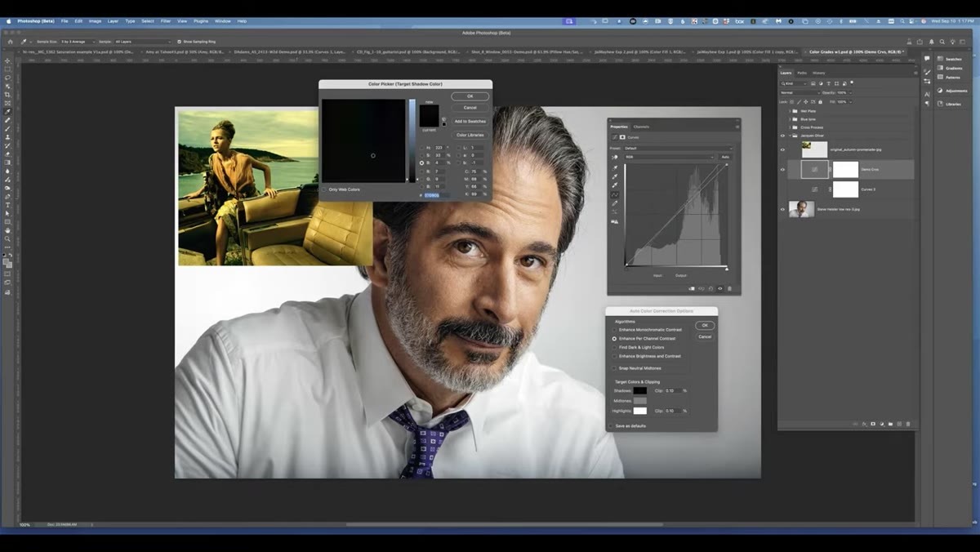Select Find Dark & Light Colors
Image resolution: width=980 pixels, height=552 pixels.
[615, 347]
